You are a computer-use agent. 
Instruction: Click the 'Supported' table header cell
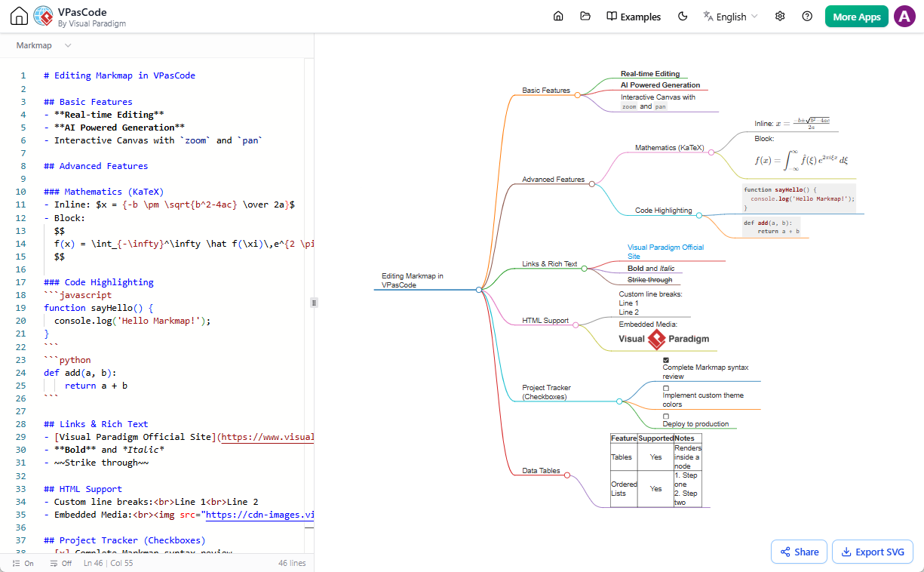point(655,438)
